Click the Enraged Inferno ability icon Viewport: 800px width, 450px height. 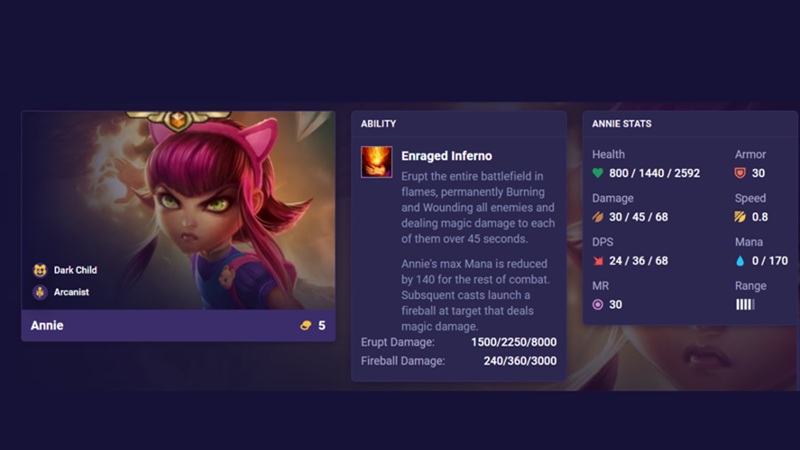coord(377,162)
